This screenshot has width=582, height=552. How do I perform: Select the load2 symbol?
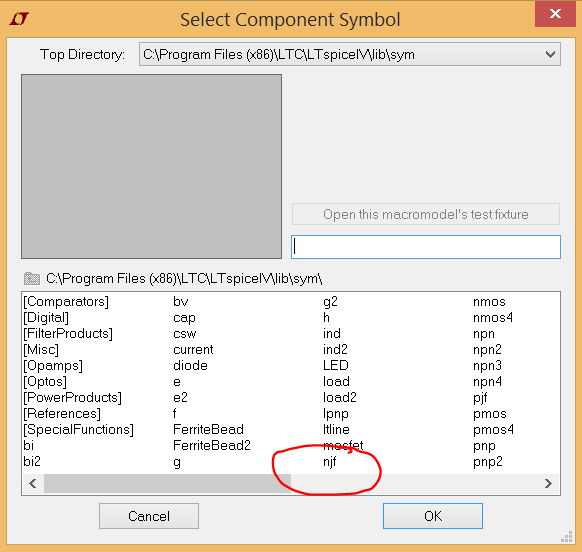coord(340,398)
